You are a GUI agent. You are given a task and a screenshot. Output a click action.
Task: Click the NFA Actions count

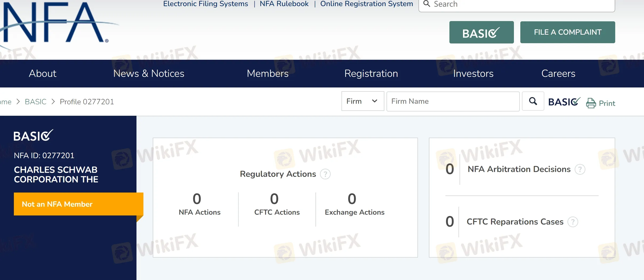click(197, 199)
